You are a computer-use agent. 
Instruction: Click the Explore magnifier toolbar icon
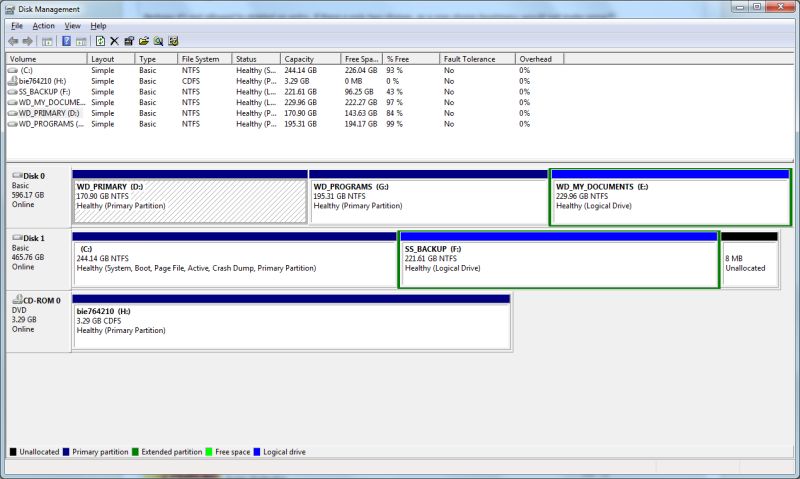159,41
